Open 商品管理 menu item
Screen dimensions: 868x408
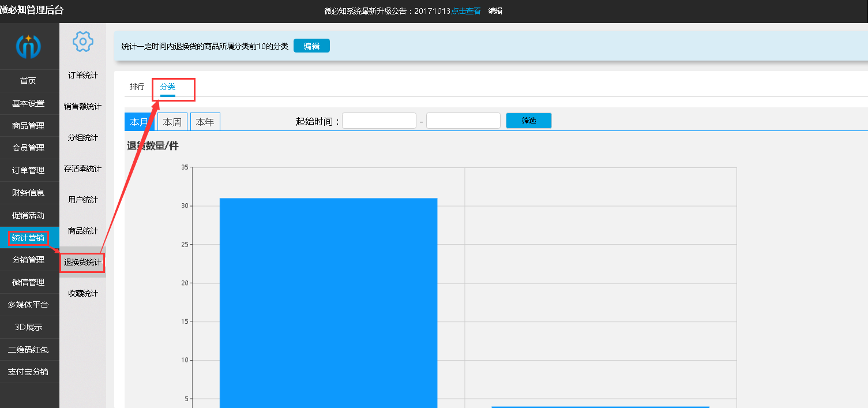click(28, 126)
